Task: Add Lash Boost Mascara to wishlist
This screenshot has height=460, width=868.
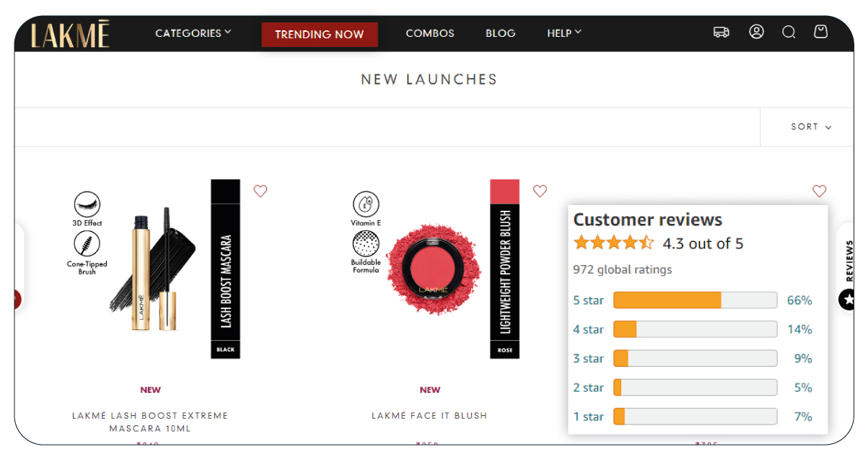Action: coord(260,191)
